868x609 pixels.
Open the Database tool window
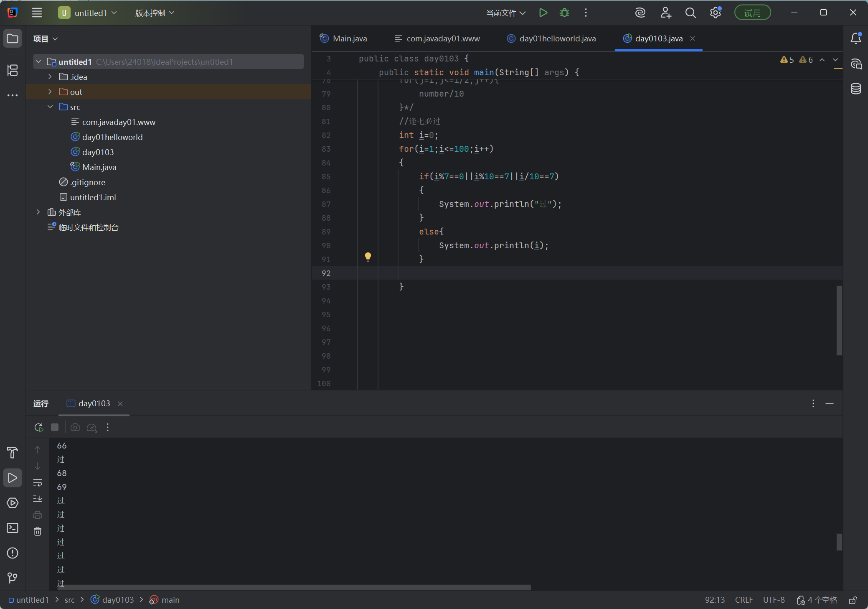pyautogui.click(x=855, y=89)
